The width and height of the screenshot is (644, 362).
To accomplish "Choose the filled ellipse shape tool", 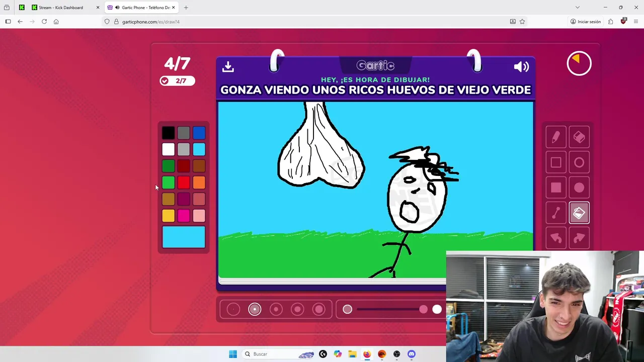I will [579, 188].
